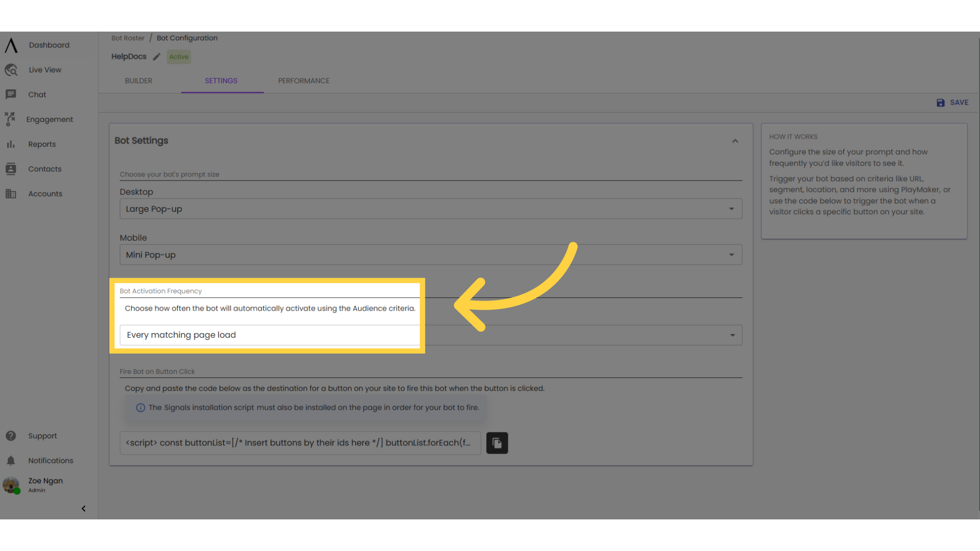This screenshot has height=551, width=980.
Task: Go to Dashboard in sidebar
Action: click(49, 45)
